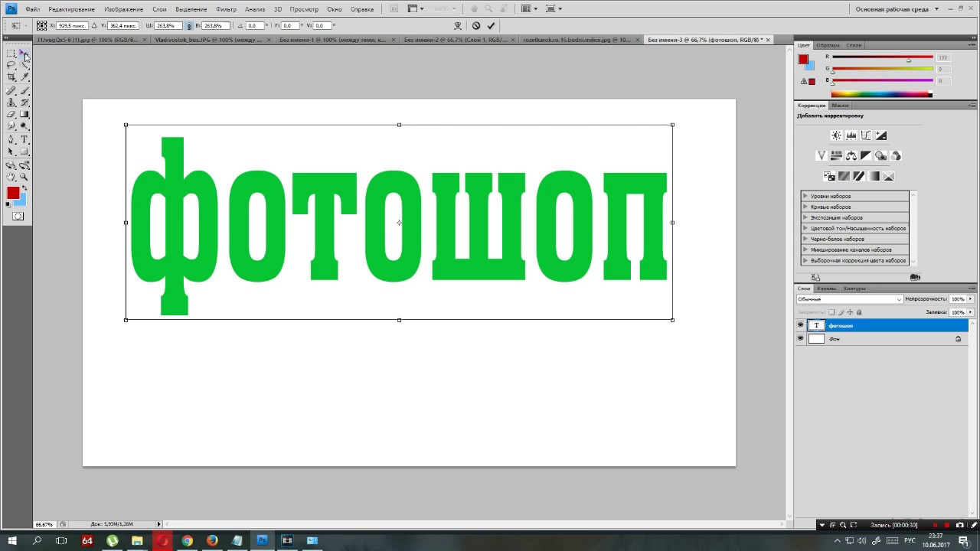Expand Кривые наборов presets
This screenshot has height=551, width=980.
pos(805,207)
